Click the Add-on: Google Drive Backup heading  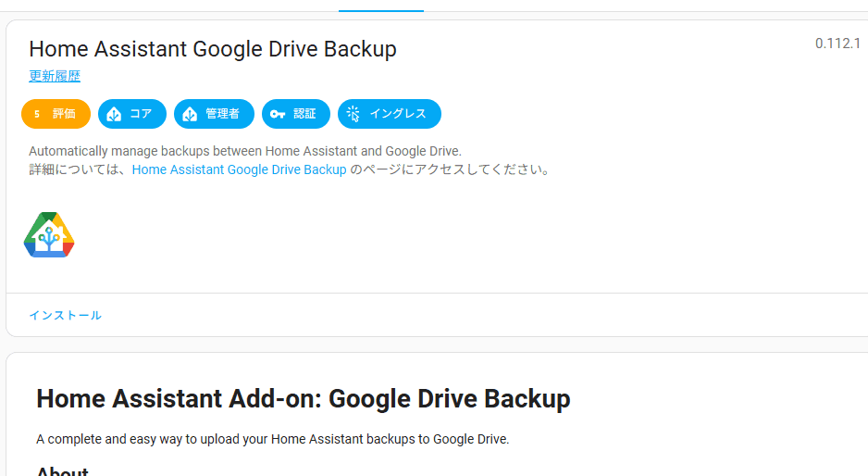[x=304, y=398]
